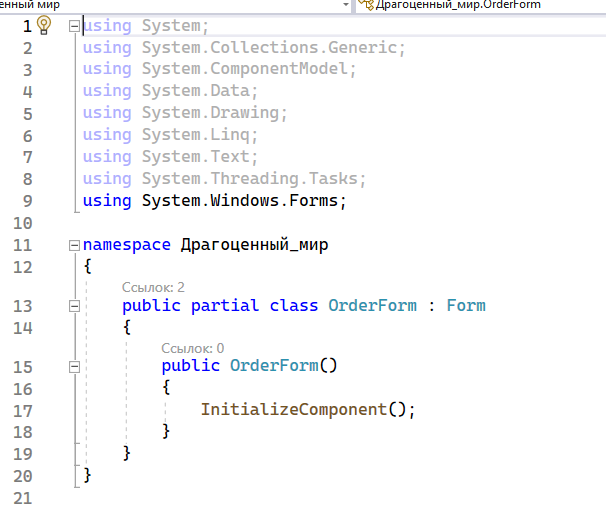Click 'System.Collections.Generic' text
This screenshot has height=518, width=606.
tap(269, 48)
